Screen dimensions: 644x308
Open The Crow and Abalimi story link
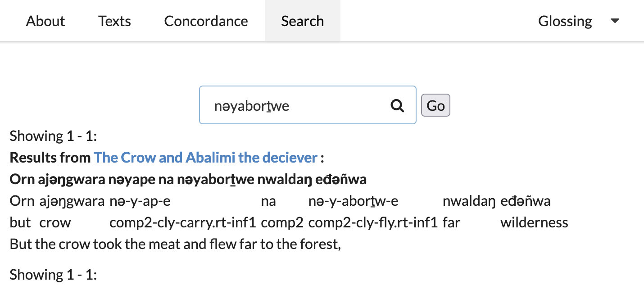click(x=205, y=158)
